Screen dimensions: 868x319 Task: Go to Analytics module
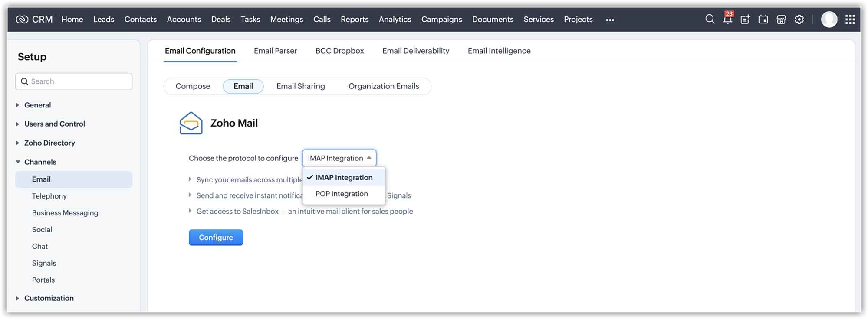(395, 20)
